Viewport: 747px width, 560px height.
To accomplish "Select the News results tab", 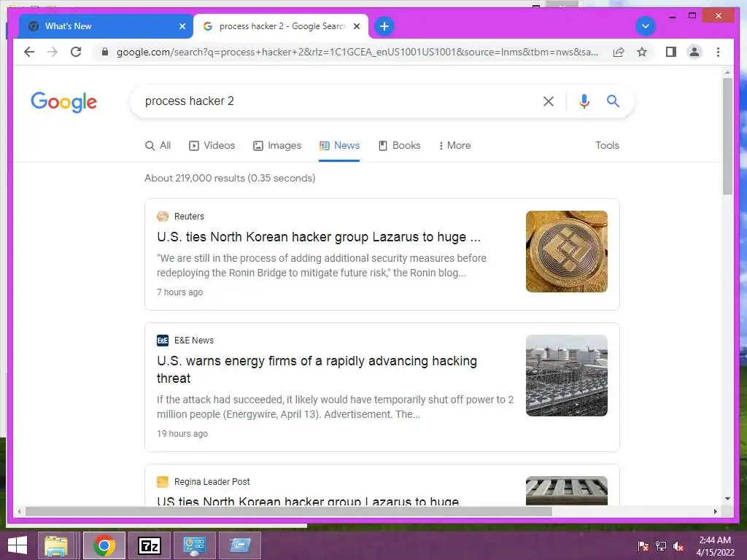I will click(x=339, y=145).
